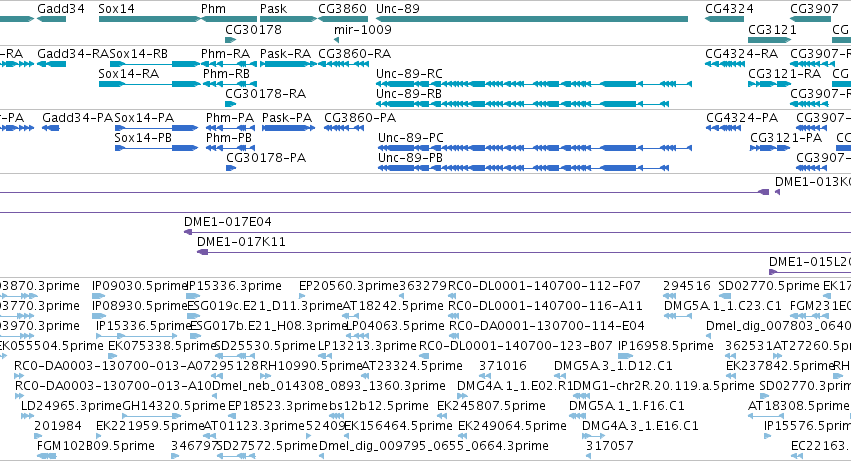Click the Gadd34 gene label

(60, 9)
